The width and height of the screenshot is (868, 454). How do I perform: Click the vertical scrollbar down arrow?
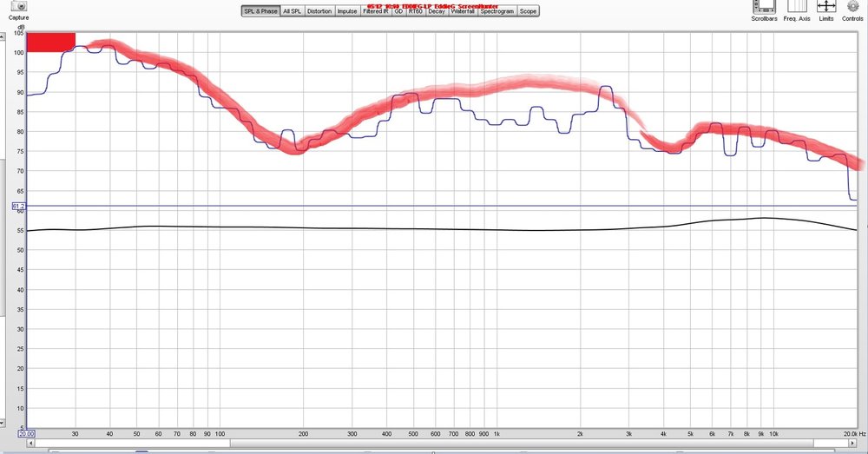pos(2,423)
